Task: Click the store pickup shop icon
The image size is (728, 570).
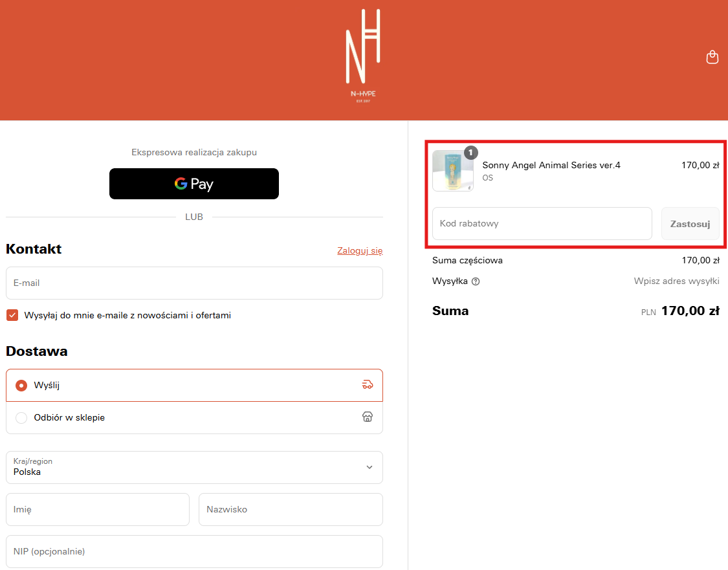Action: 368,417
